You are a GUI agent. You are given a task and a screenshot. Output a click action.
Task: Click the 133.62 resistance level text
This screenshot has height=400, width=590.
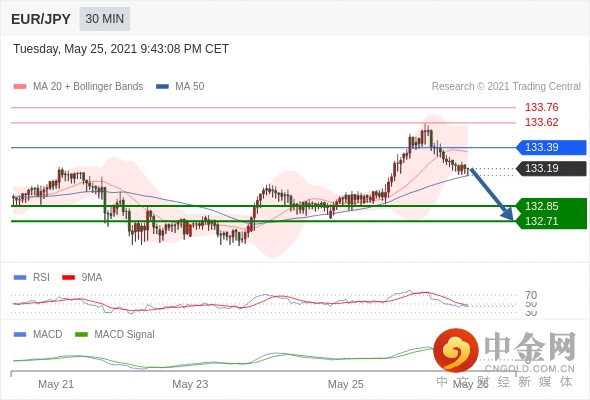click(541, 122)
